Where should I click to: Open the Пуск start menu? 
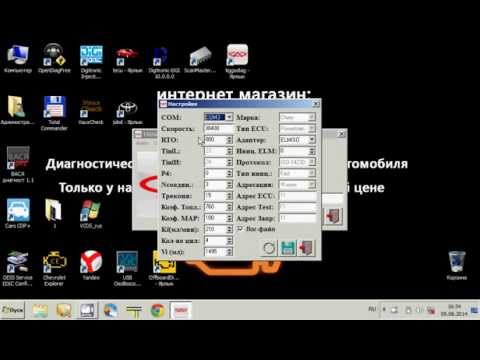pyautogui.click(x=13, y=310)
